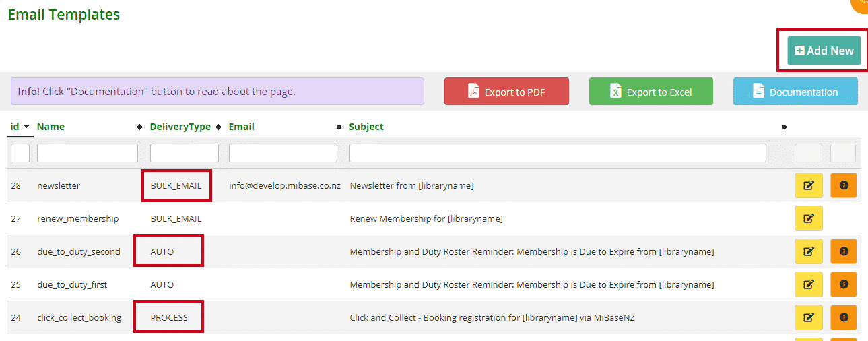This screenshot has width=868, height=341.
Task: Click the PROCESS delivery type cell
Action: [x=169, y=317]
